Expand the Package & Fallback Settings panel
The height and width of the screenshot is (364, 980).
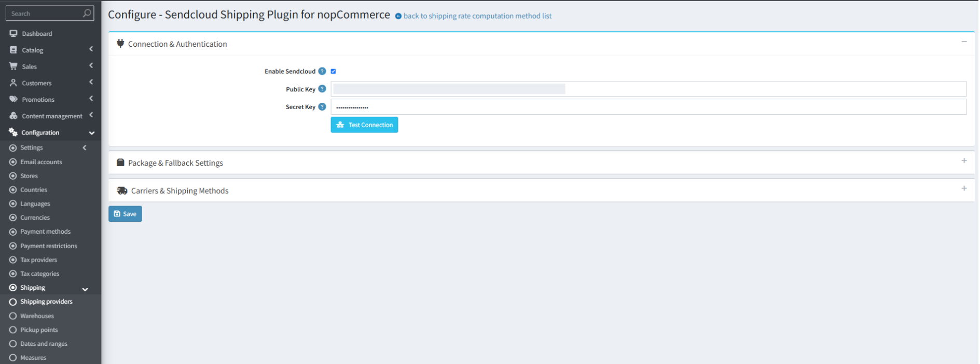(964, 160)
